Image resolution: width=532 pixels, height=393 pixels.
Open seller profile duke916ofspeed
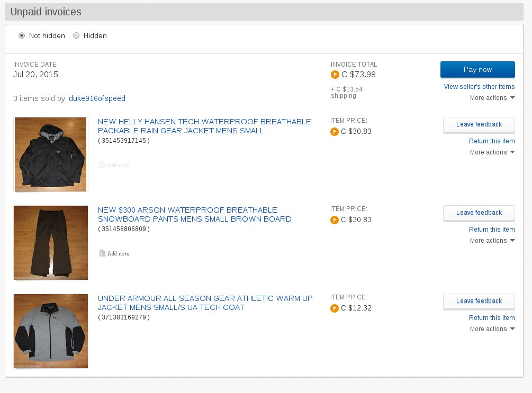(x=97, y=98)
